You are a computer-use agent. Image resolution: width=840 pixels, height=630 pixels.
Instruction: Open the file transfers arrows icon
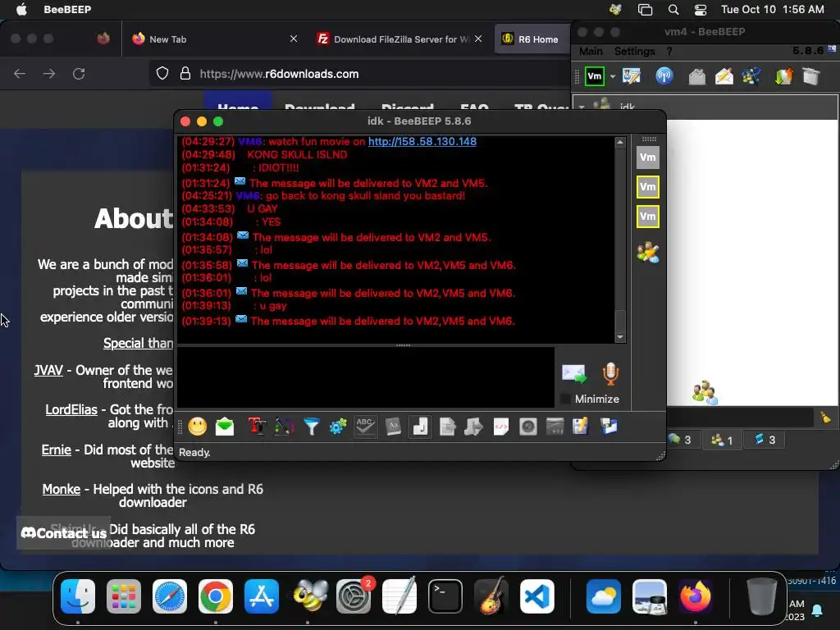pos(783,76)
